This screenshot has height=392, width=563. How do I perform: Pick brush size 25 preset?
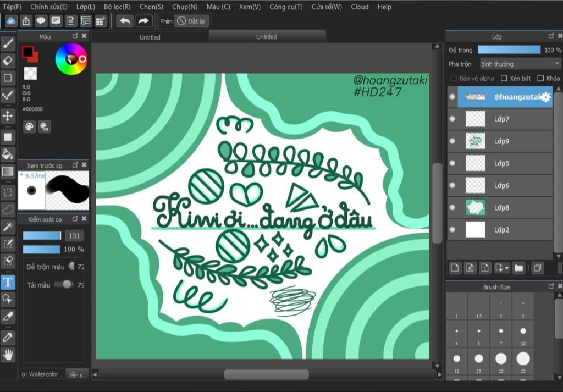click(523, 361)
